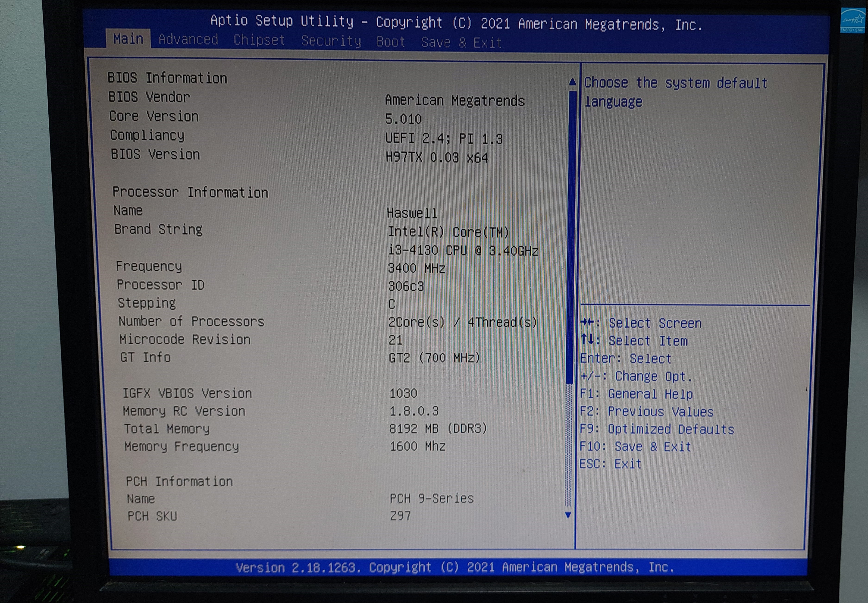The image size is (868, 603).
Task: Open the Boot tab
Action: point(391,41)
